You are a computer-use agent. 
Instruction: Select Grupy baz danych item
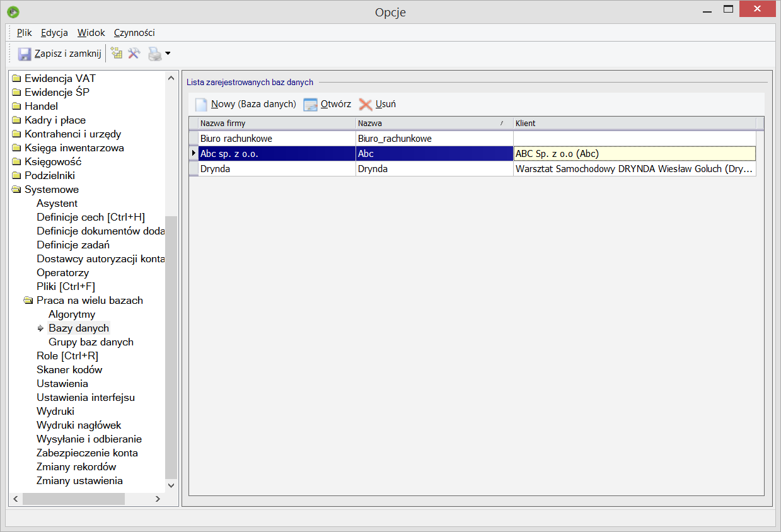pyautogui.click(x=91, y=342)
